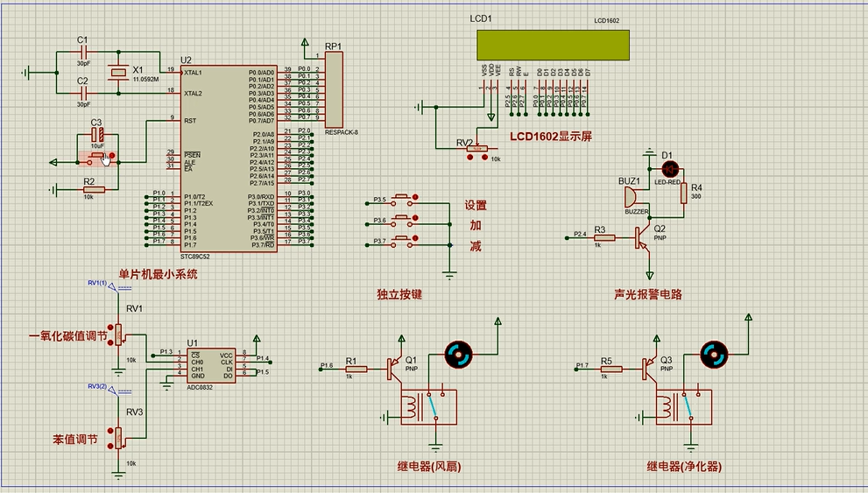
Task: Click the D1 LED-RED diode
Action: click(669, 167)
